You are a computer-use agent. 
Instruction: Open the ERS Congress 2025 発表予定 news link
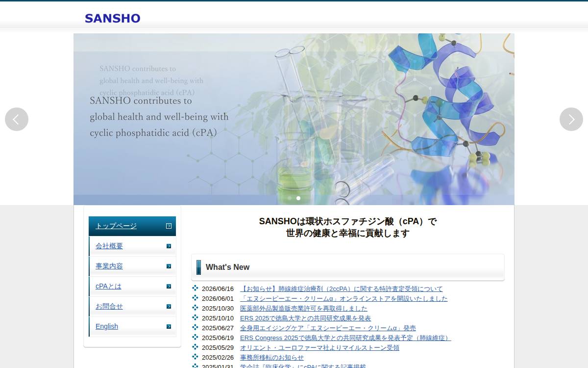point(345,338)
